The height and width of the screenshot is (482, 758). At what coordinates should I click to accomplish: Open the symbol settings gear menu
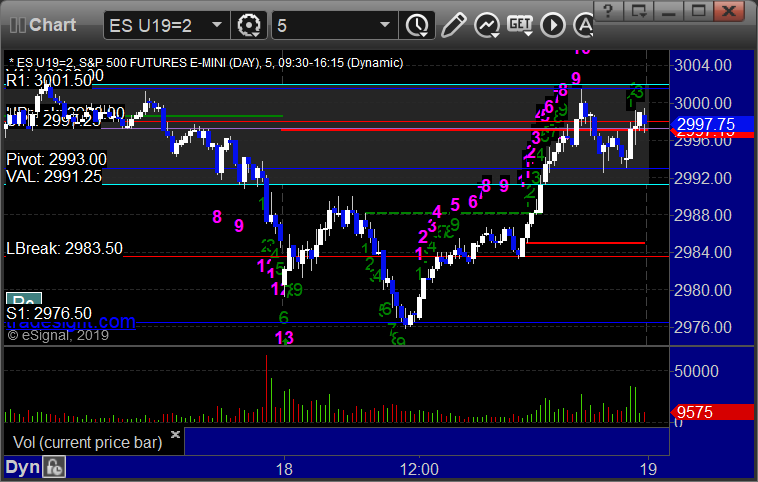click(249, 25)
